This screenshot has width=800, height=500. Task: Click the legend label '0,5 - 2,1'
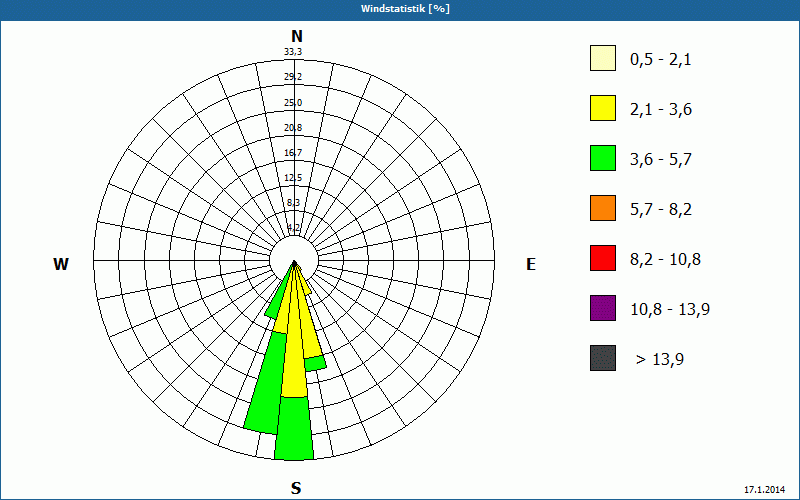coord(661,60)
